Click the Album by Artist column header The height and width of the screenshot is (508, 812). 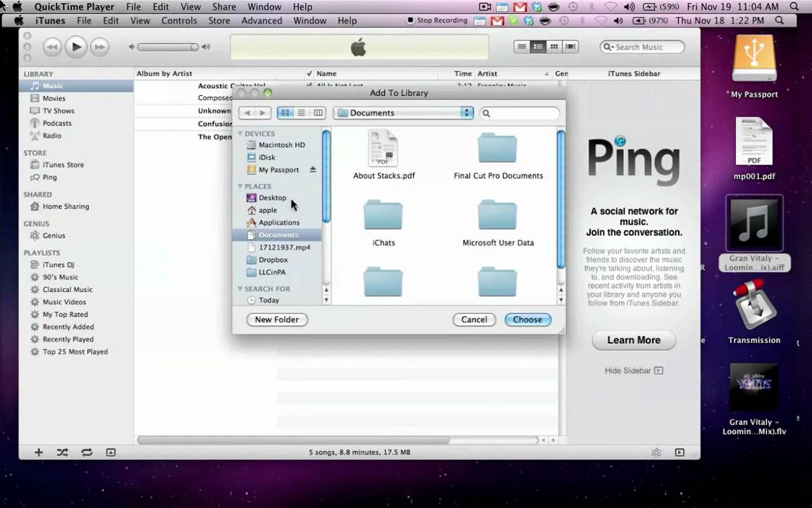[x=206, y=73]
